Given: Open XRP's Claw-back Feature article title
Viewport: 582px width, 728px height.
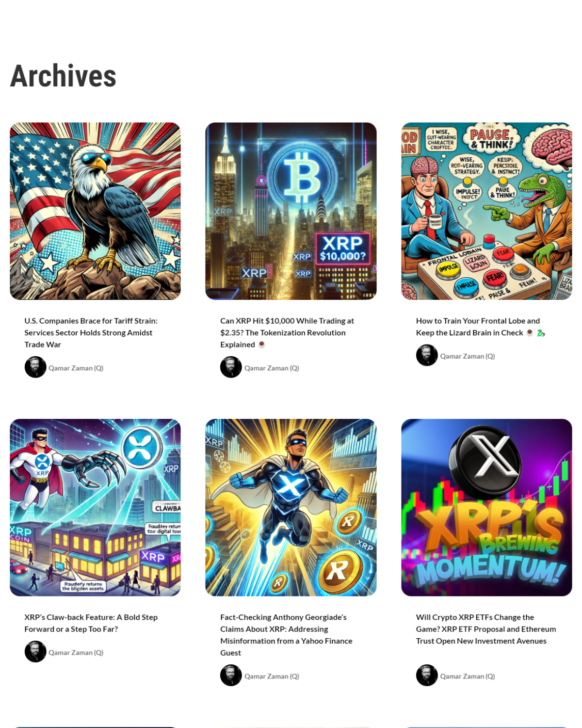Looking at the screenshot, I should [x=91, y=623].
